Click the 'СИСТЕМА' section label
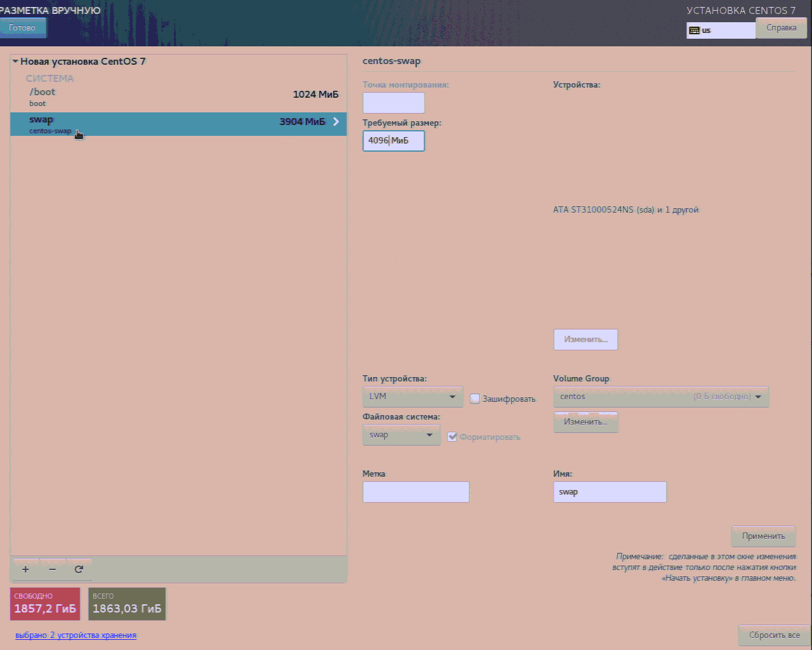 [x=49, y=79]
